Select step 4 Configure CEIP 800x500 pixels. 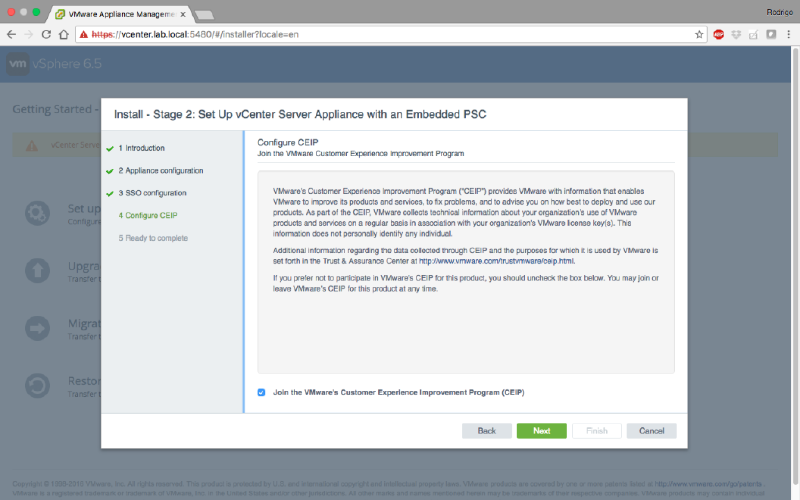(147, 215)
